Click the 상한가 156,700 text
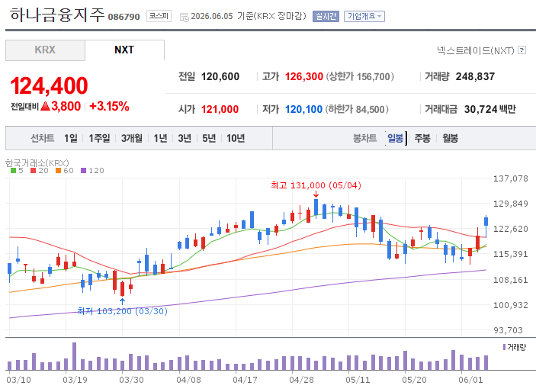 click(x=360, y=76)
